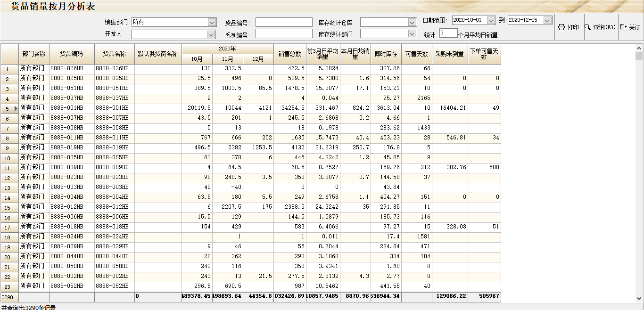The width and height of the screenshot is (644, 310).
Task: Click the 货品编码 column header
Action: coord(71,54)
